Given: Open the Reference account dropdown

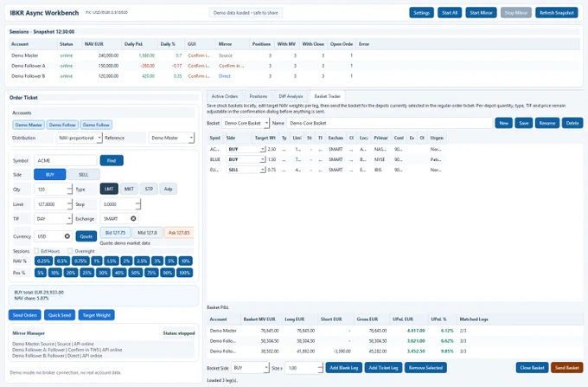Looking at the screenshot, I should [x=171, y=138].
